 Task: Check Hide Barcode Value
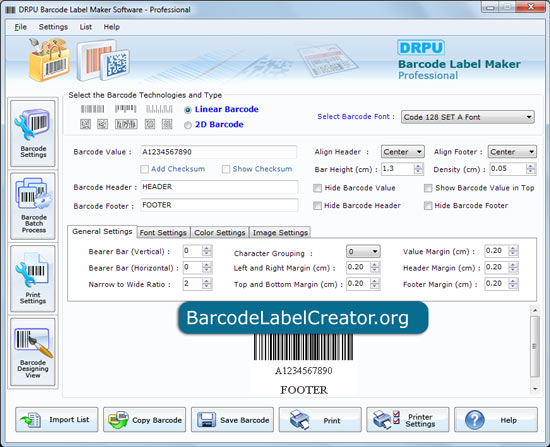point(317,188)
